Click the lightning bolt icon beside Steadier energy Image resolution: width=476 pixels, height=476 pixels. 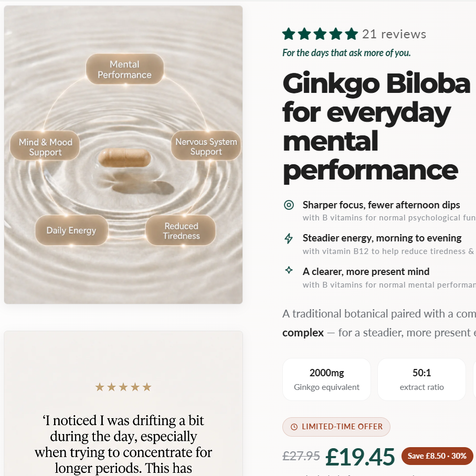coord(289,238)
